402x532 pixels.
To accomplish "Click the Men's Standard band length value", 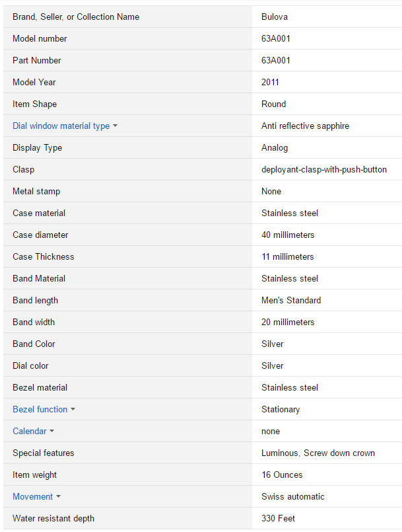I will click(291, 300).
